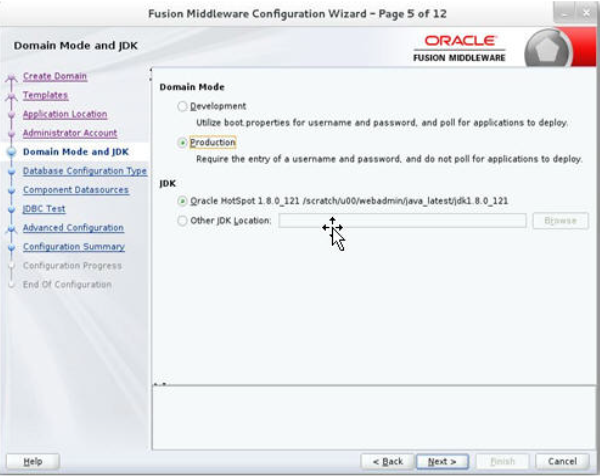Screen dimensions: 600x476
Task: Click the Templates step marker icon
Action: click(x=11, y=97)
